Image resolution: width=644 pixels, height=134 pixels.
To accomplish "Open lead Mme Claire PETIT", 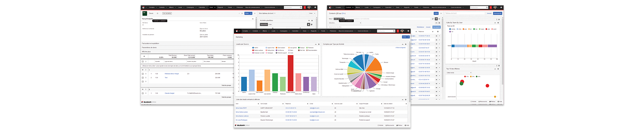I will pos(241,108).
